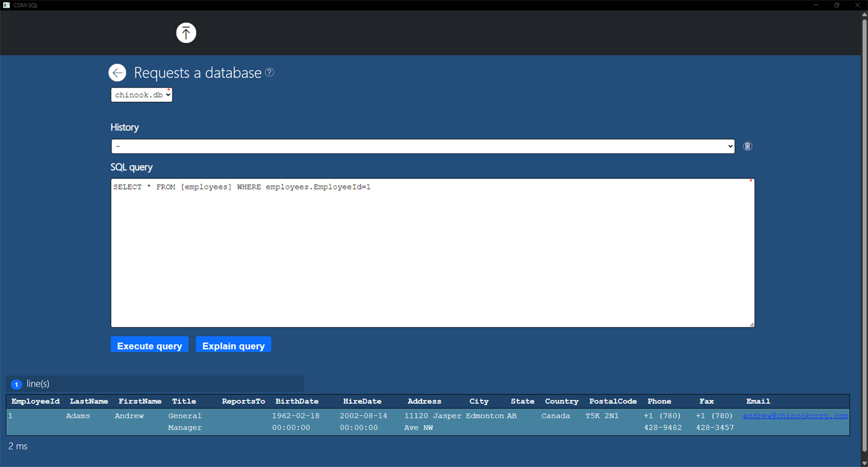Select the 1962-02-18 birth date cell
868x467 pixels.
[296, 422]
